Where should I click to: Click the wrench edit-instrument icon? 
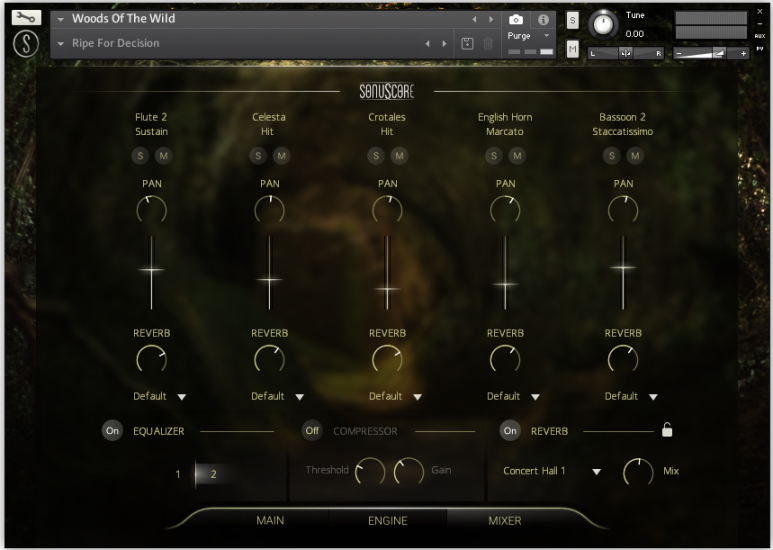[x=26, y=18]
